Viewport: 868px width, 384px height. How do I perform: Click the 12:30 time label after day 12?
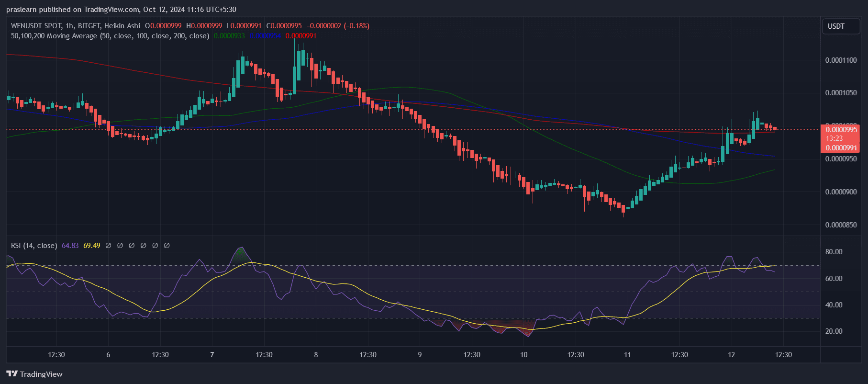pyautogui.click(x=783, y=355)
